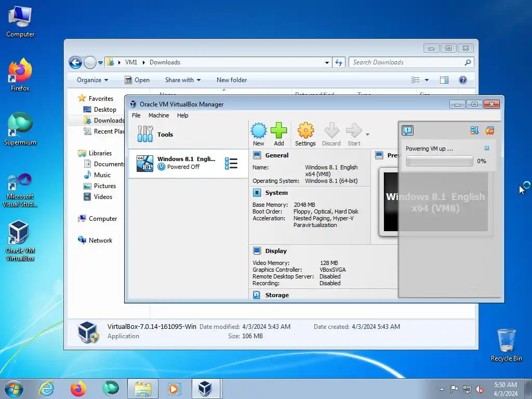
Task: Cancel the Powering VM up progress
Action: point(487,148)
